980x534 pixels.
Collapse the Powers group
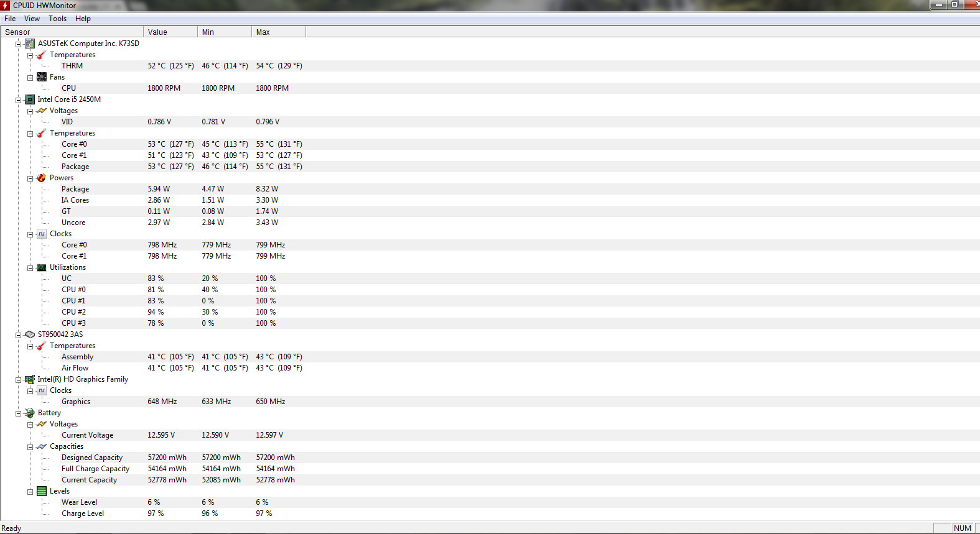(30, 178)
